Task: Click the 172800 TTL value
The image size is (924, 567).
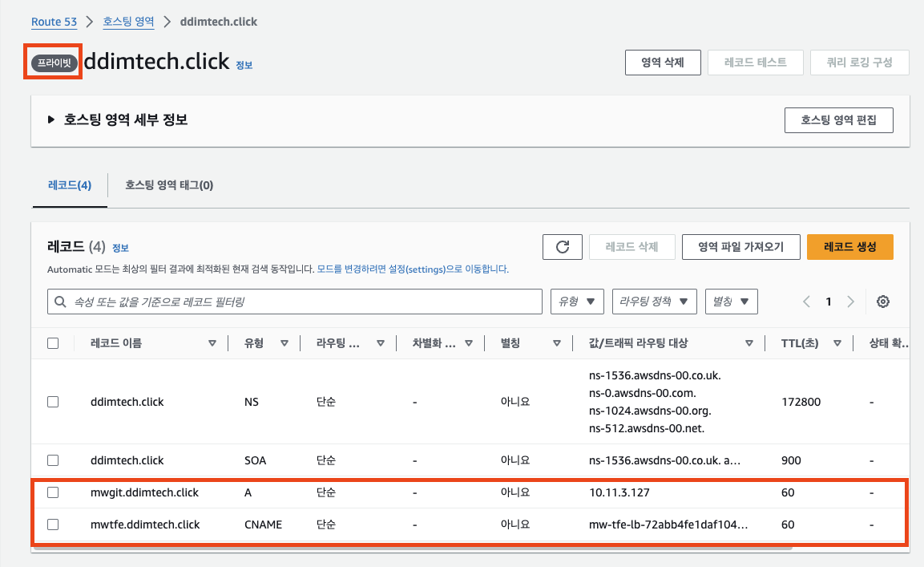Action: click(x=801, y=402)
